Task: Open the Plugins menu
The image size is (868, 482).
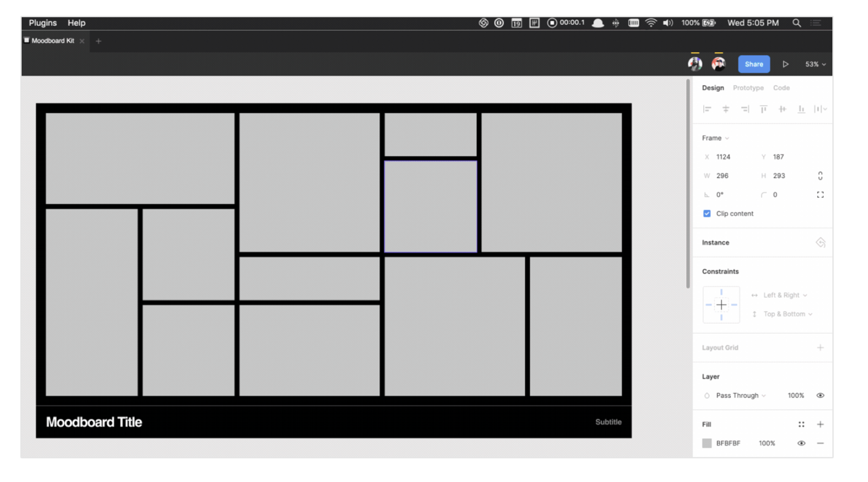Action: [x=43, y=22]
